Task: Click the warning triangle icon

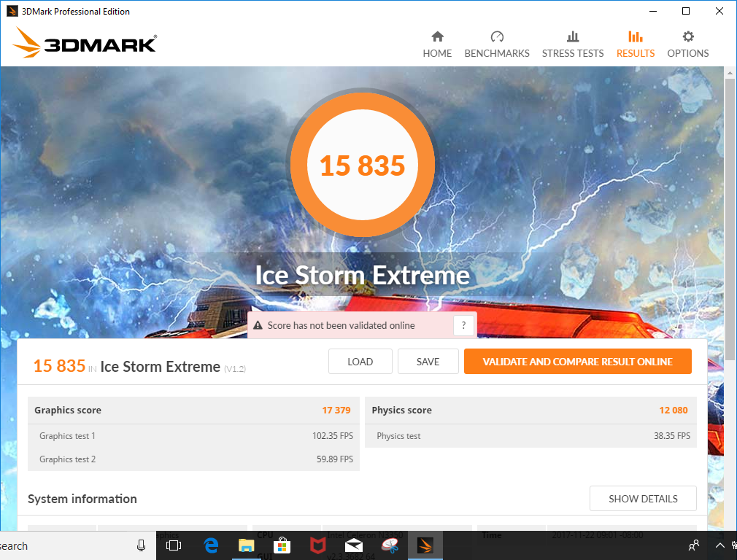Action: click(258, 325)
